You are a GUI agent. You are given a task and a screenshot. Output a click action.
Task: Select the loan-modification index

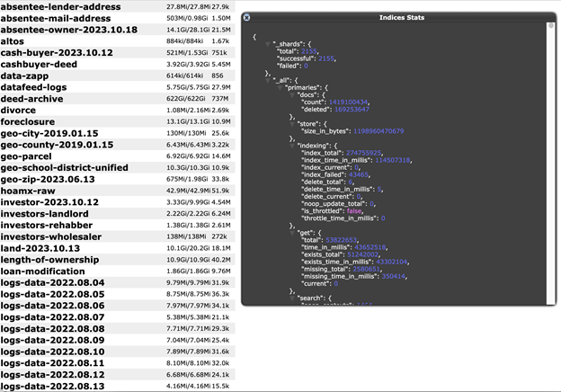pyautogui.click(x=118, y=271)
